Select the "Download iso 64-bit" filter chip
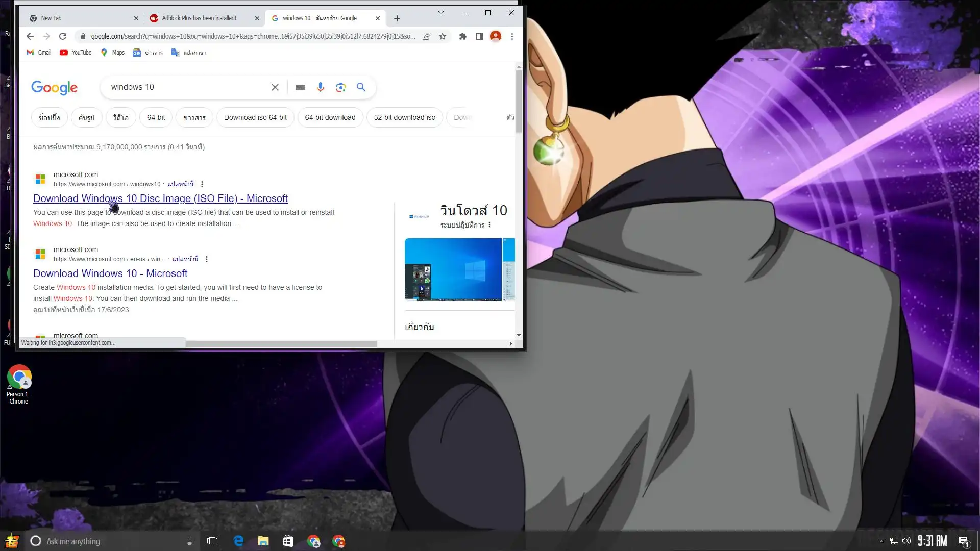980x551 pixels. point(255,117)
